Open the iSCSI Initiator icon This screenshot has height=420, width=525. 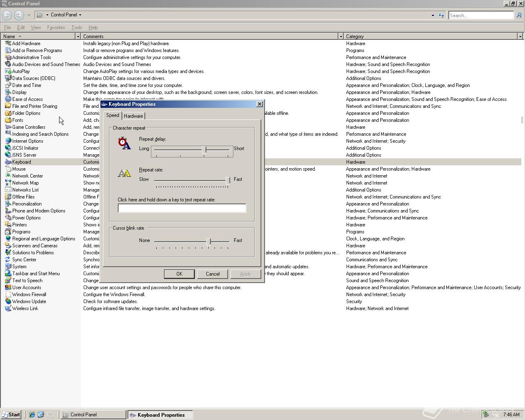click(x=8, y=148)
